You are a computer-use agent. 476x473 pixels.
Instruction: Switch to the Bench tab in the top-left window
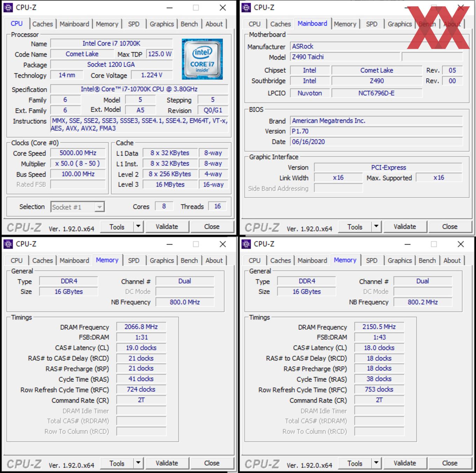click(x=189, y=24)
